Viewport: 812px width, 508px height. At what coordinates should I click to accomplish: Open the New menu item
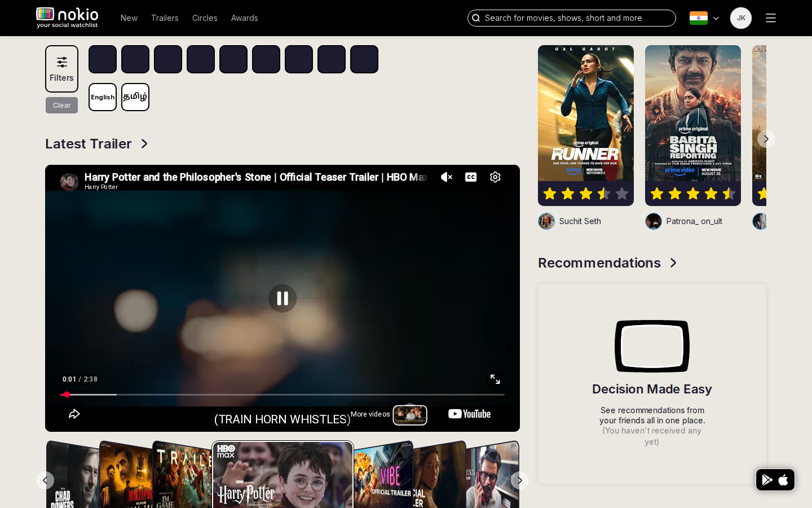pos(129,18)
